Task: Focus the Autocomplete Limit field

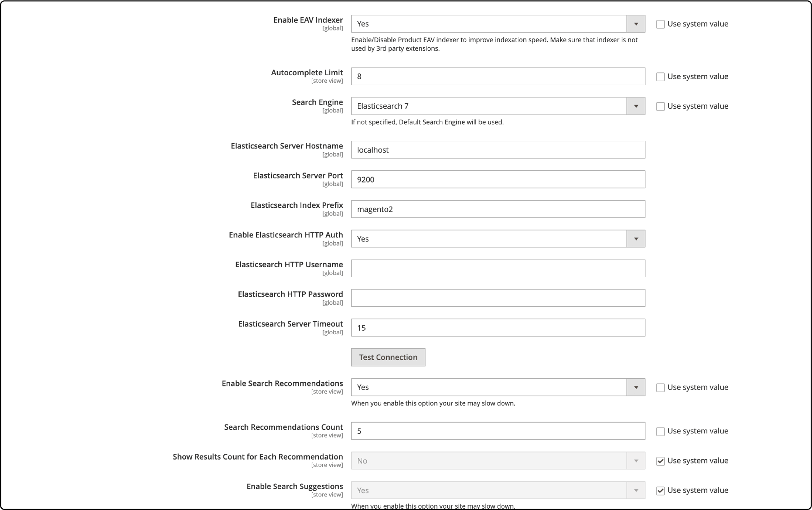Action: [498, 76]
